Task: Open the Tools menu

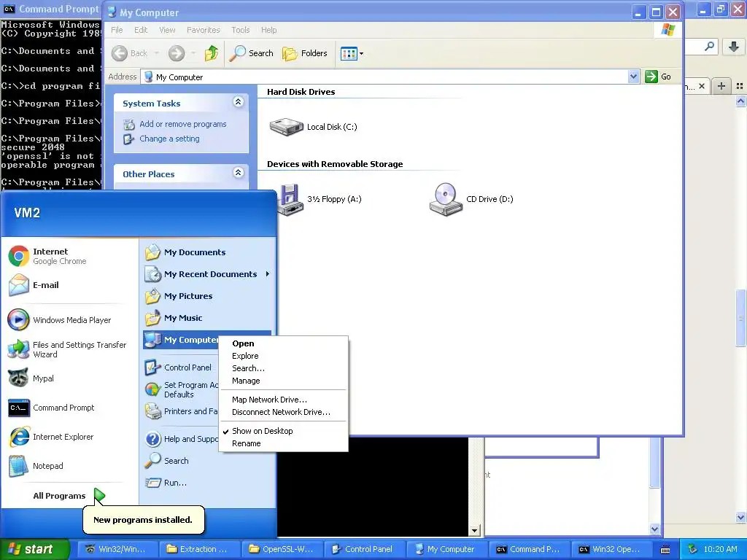Action: [241, 30]
